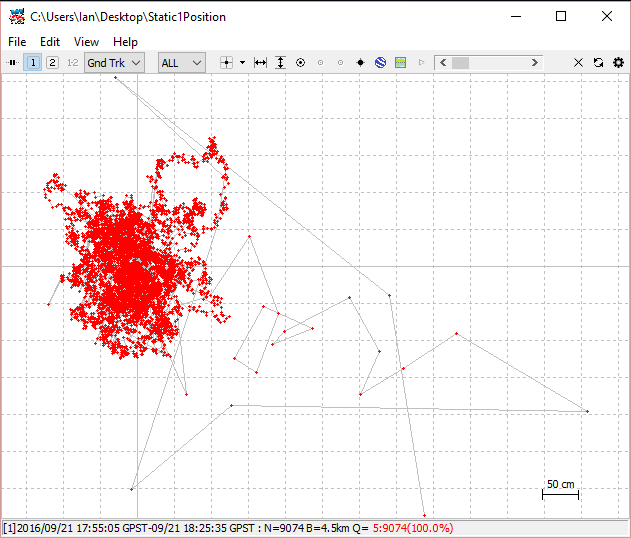Toggle the 1-2 difference solution button
631x538 pixels.
click(72, 63)
